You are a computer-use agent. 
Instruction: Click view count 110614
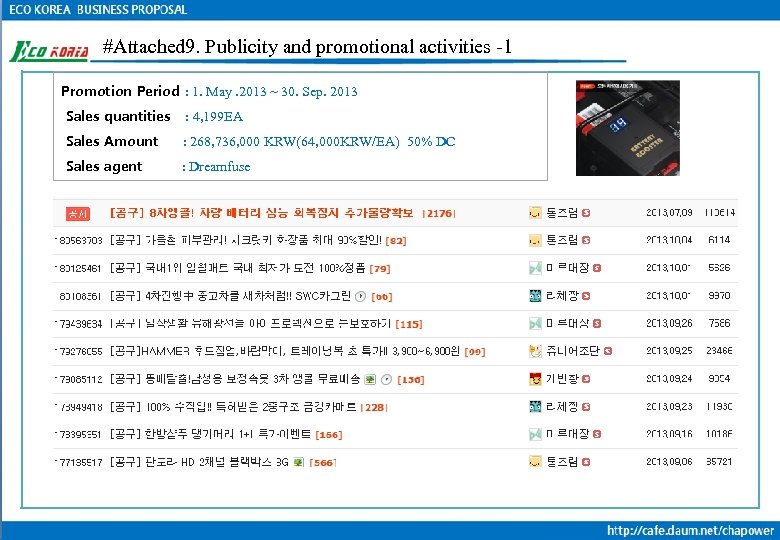(720, 213)
